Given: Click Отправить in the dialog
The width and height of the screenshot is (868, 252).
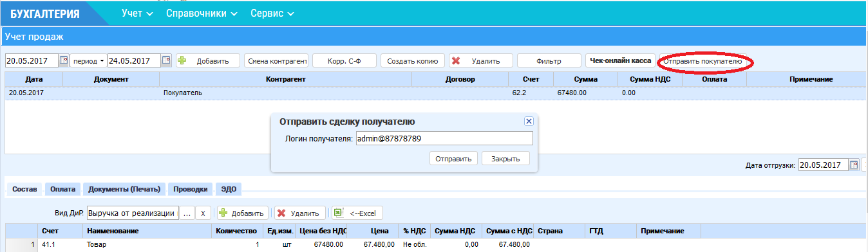Looking at the screenshot, I should click(454, 158).
